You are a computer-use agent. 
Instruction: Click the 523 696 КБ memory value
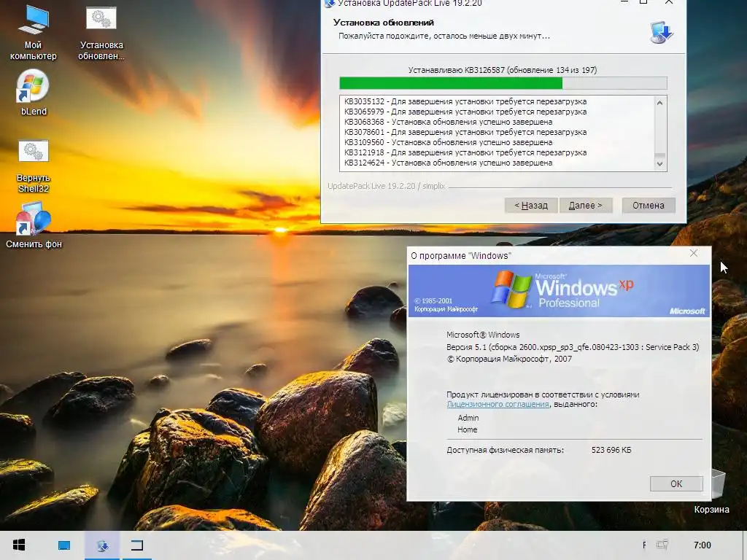click(x=611, y=450)
